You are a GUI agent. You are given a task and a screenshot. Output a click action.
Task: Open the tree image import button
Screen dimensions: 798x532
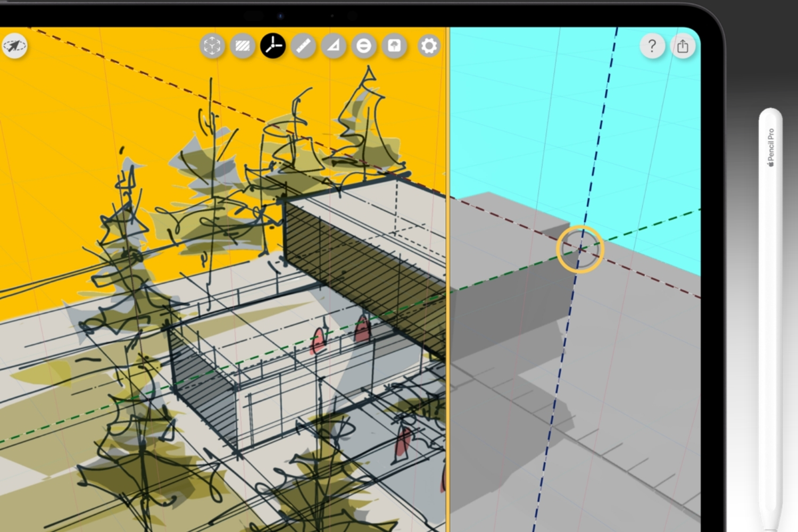(394, 46)
